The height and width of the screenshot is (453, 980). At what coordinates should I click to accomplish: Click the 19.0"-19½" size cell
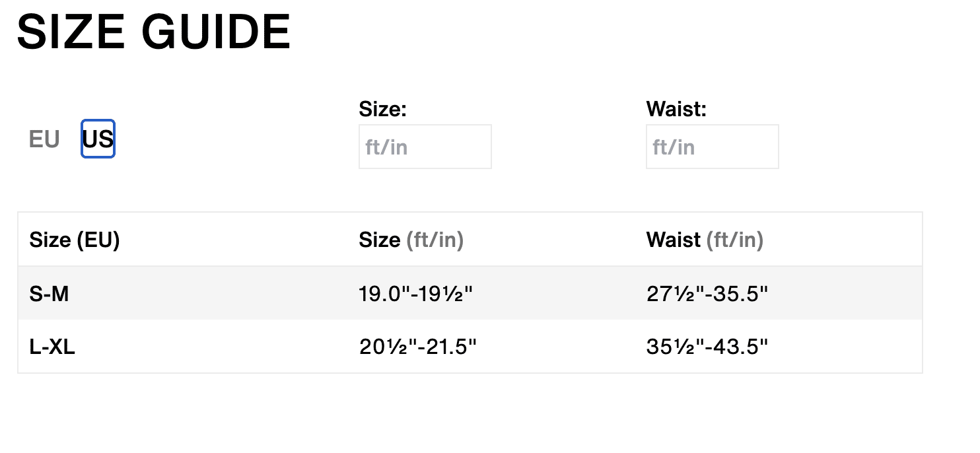tap(416, 293)
